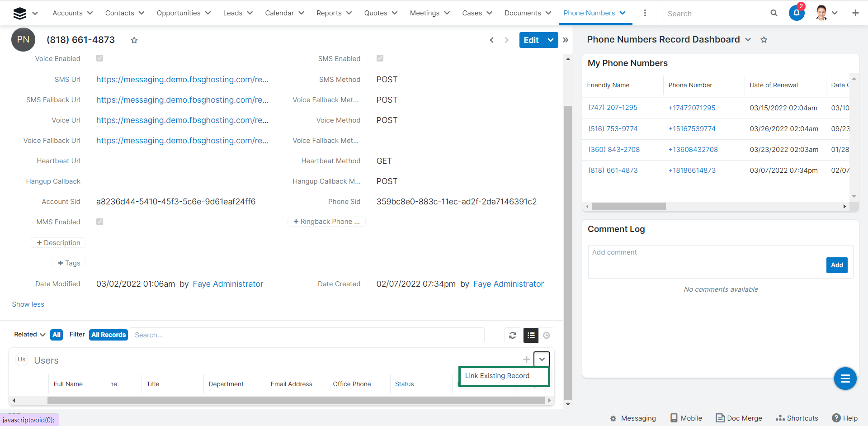Click the My Phone Numbers horizontal scrollbar
Viewport: 868px width, 426px height.
click(628, 207)
